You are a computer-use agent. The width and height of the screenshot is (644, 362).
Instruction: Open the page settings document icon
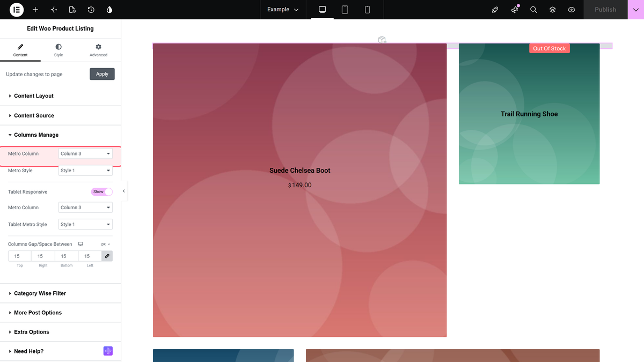pos(72,10)
